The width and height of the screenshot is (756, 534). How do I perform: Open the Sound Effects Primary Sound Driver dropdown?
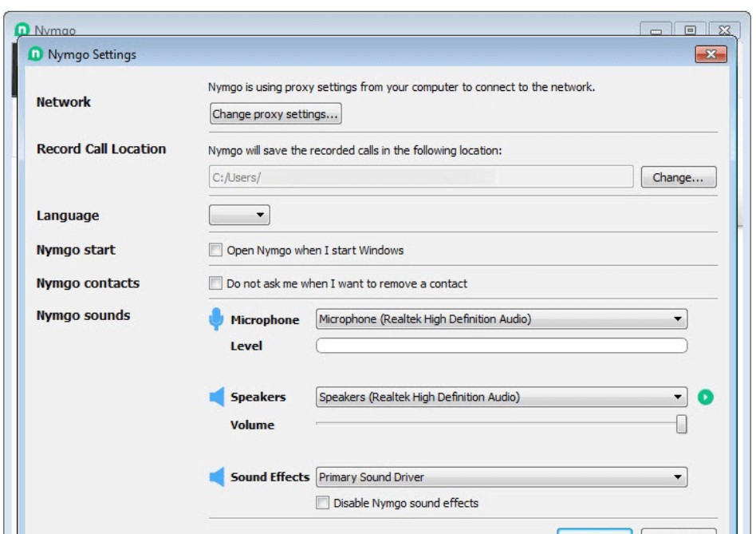click(x=502, y=477)
